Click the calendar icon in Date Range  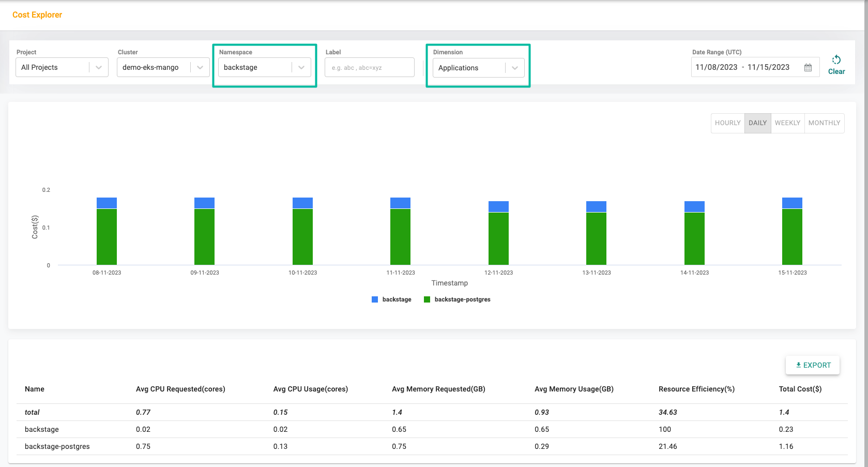(808, 67)
